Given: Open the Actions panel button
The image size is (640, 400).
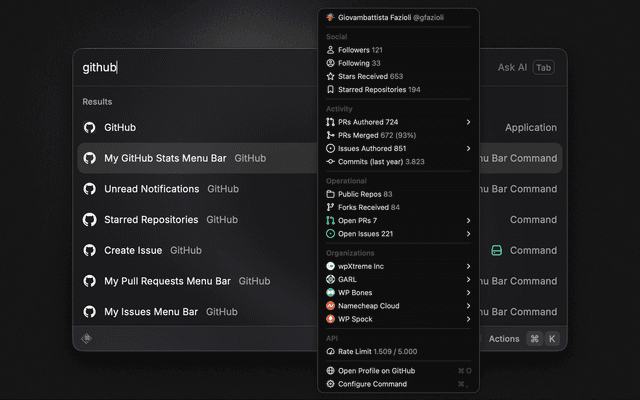Looking at the screenshot, I should tap(504, 339).
